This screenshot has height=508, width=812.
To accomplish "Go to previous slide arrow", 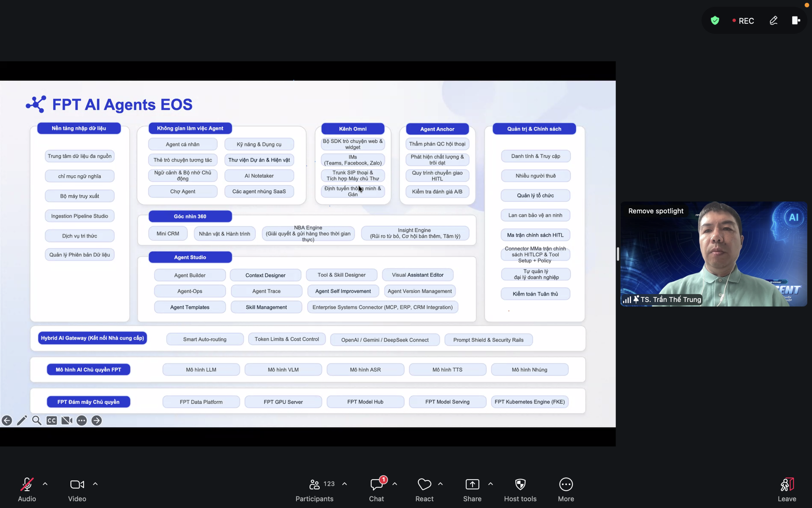I will [x=7, y=420].
